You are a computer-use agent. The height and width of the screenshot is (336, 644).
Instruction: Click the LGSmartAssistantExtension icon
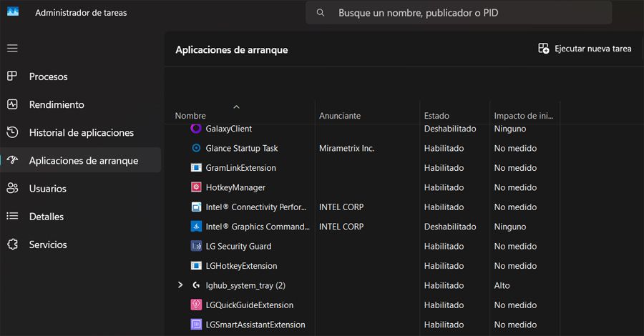pos(196,325)
